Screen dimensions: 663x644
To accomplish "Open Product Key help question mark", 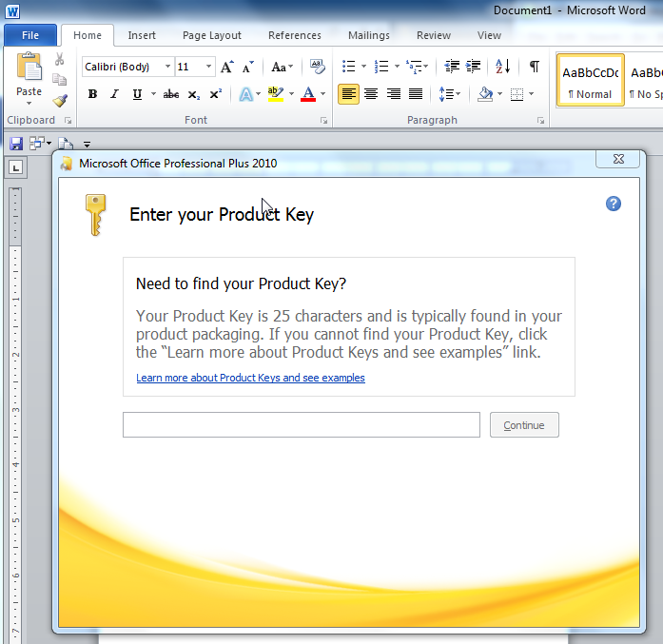I will pyautogui.click(x=614, y=204).
